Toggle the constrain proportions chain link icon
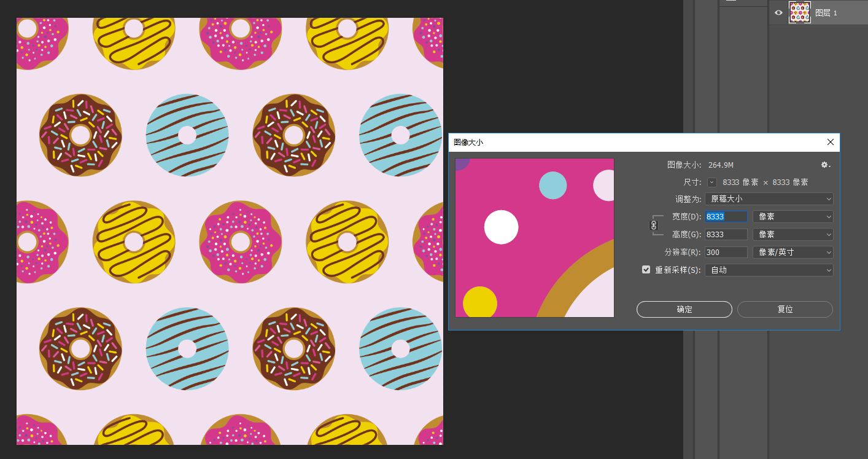The image size is (868, 459). pyautogui.click(x=654, y=226)
